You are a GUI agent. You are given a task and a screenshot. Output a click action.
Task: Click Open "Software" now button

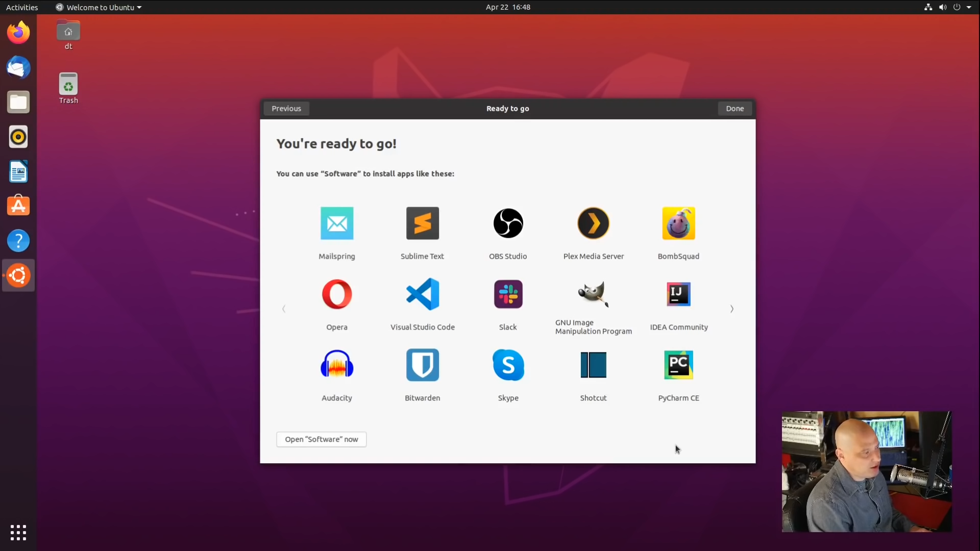pyautogui.click(x=322, y=439)
